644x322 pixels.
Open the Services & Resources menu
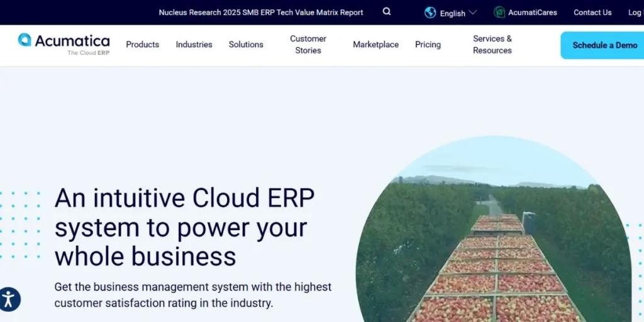(492, 45)
